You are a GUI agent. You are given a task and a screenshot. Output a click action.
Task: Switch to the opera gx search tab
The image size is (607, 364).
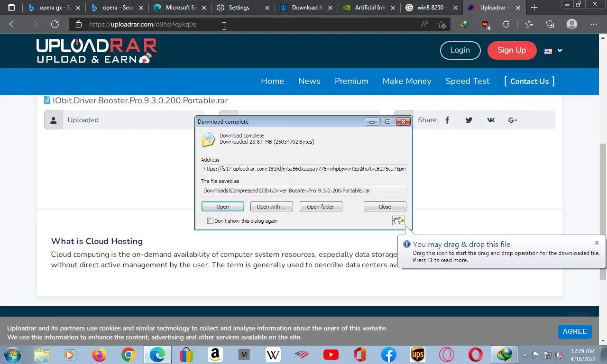coord(53,8)
